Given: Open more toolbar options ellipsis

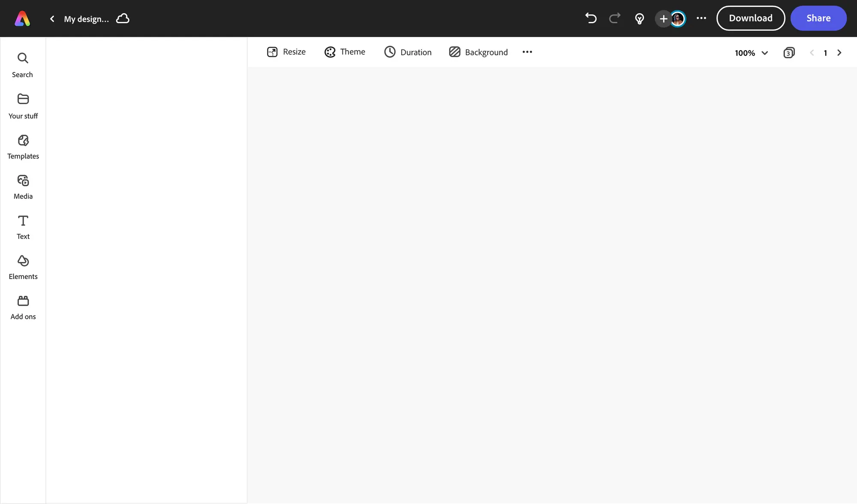Looking at the screenshot, I should click(x=527, y=52).
